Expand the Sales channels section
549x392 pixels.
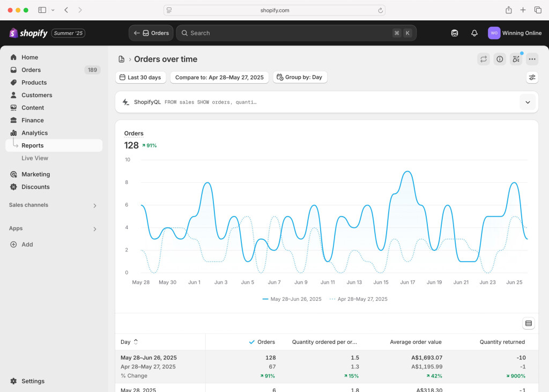tap(95, 205)
